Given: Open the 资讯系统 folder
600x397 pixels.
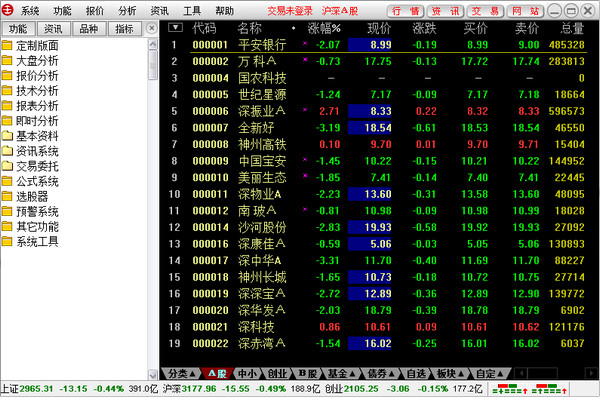Looking at the screenshot, I should (30, 151).
